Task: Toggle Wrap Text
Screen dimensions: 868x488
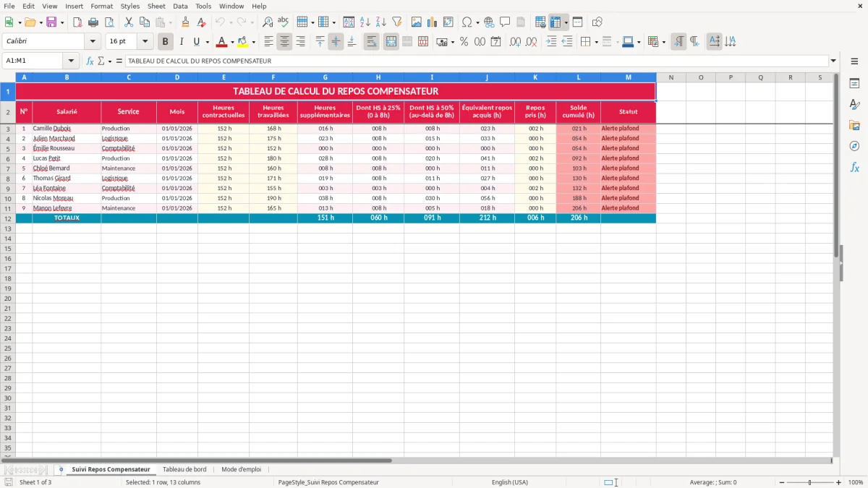Action: click(x=371, y=42)
